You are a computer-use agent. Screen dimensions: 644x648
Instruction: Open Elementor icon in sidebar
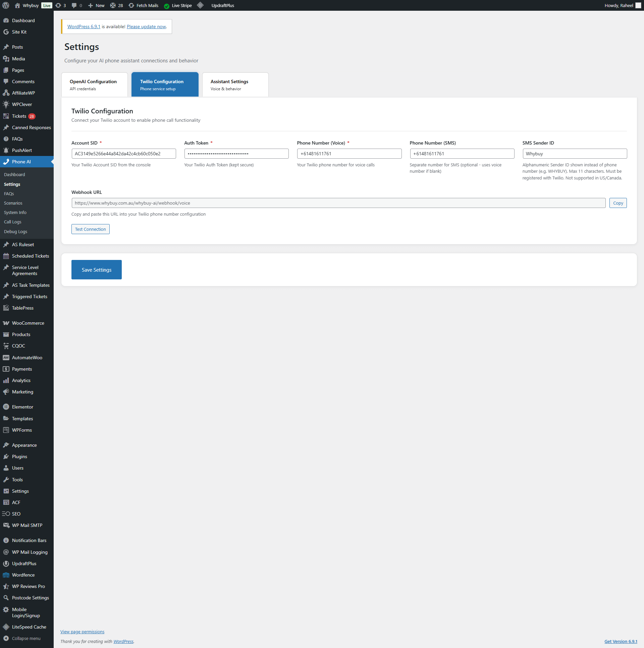6,407
